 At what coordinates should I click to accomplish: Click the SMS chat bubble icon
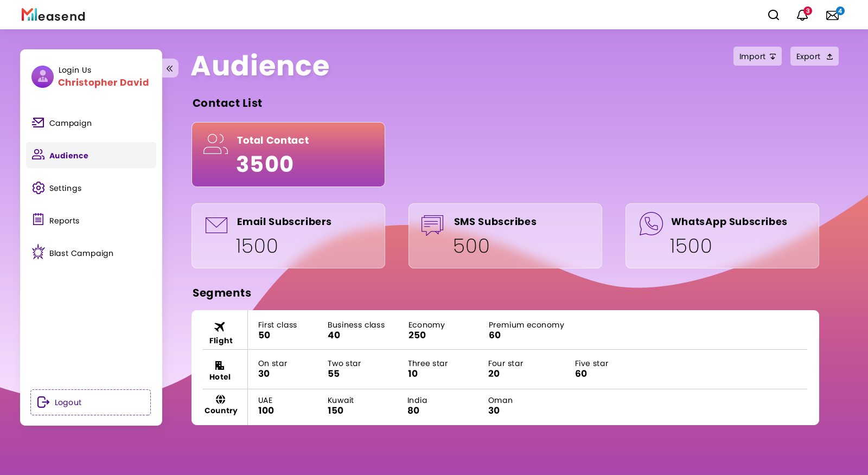coord(432,224)
